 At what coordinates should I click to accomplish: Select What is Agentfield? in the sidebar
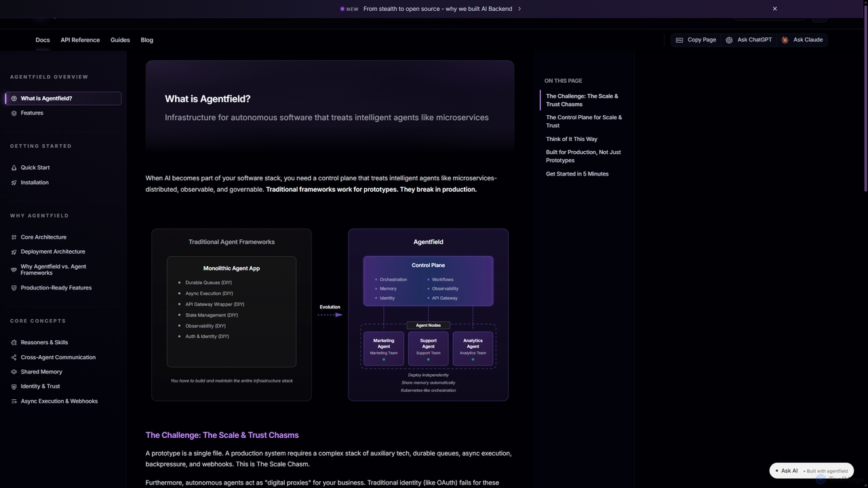coord(63,98)
